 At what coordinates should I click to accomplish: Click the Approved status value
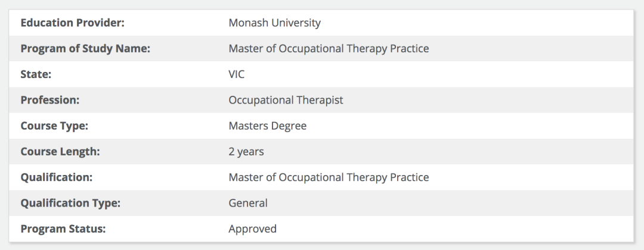[253, 229]
